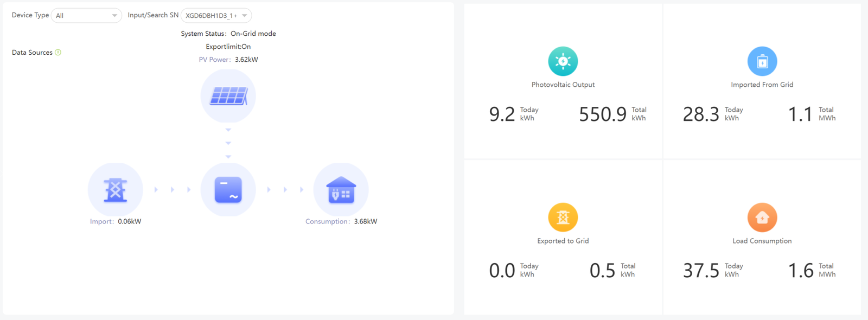The image size is (868, 320).
Task: Expand the Input/Search SN dropdown arrow
Action: click(x=245, y=16)
